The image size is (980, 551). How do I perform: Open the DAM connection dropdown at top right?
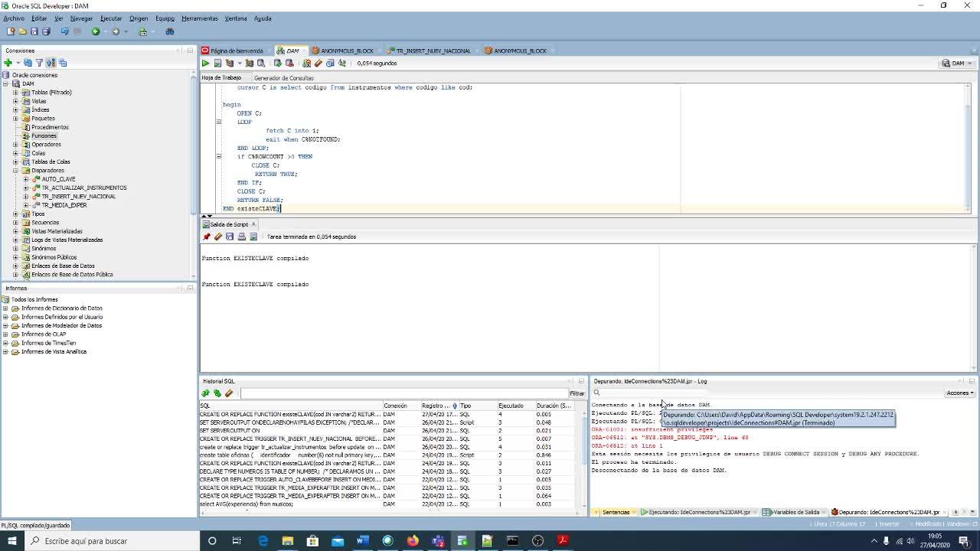point(958,64)
